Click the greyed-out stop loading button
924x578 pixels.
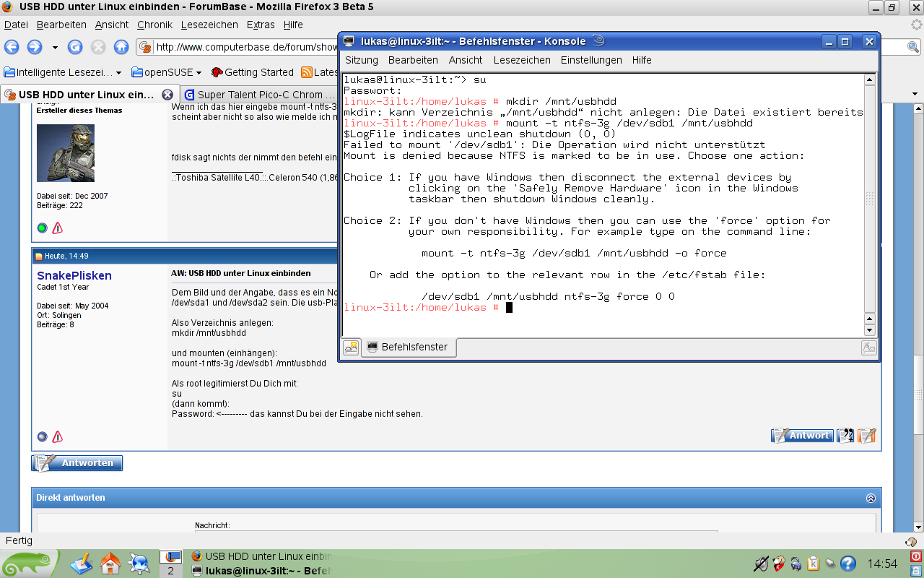point(98,47)
